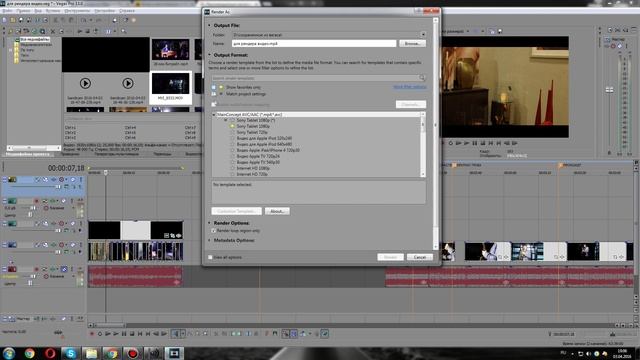Screen dimensions: 640x360
Task: Click the magnifier zoom tool in the main toolbar
Action: tap(124, 31)
